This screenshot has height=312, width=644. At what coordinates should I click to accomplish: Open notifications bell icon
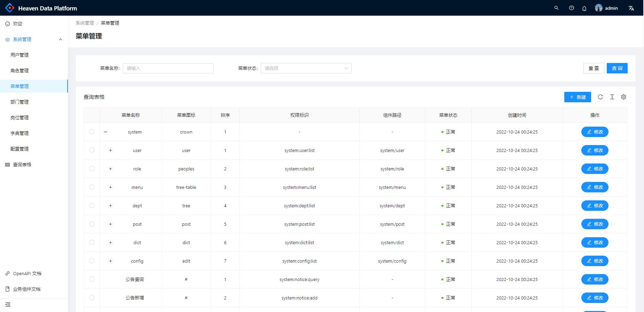(584, 8)
